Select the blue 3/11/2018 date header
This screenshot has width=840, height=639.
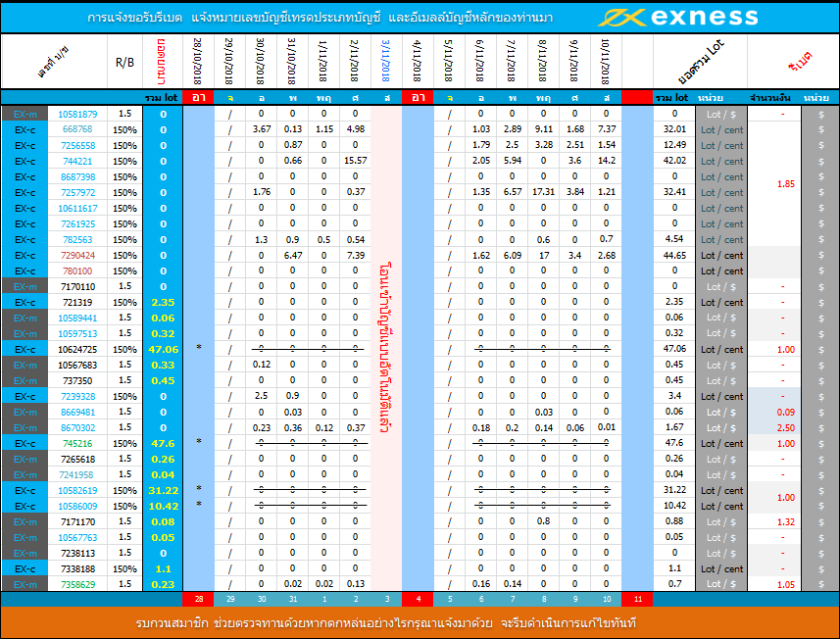pyautogui.click(x=386, y=61)
